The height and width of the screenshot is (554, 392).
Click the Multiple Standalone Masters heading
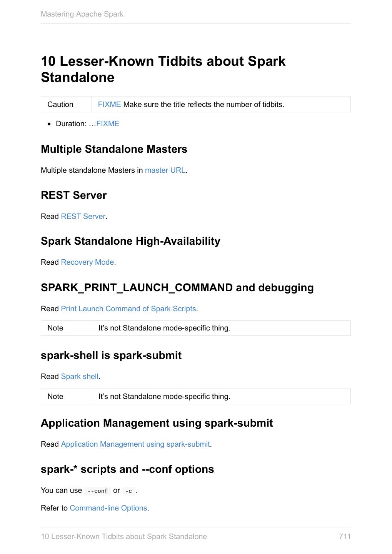tap(114, 149)
